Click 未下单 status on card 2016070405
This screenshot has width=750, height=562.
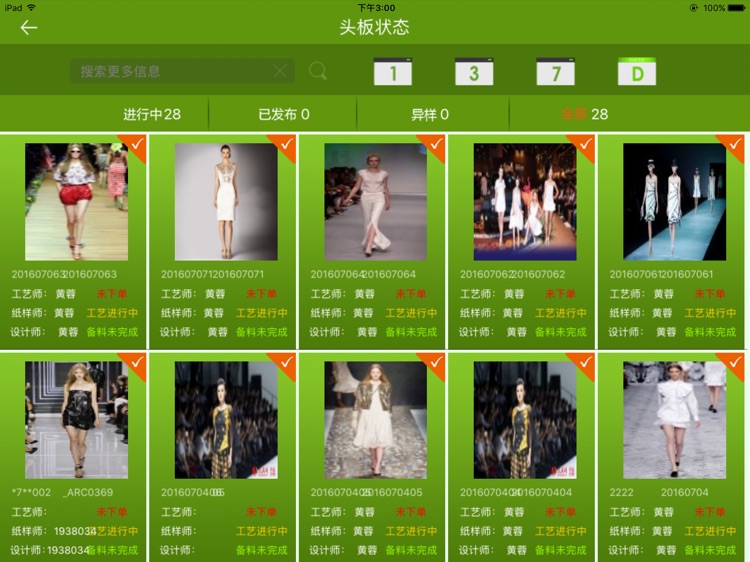[411, 512]
